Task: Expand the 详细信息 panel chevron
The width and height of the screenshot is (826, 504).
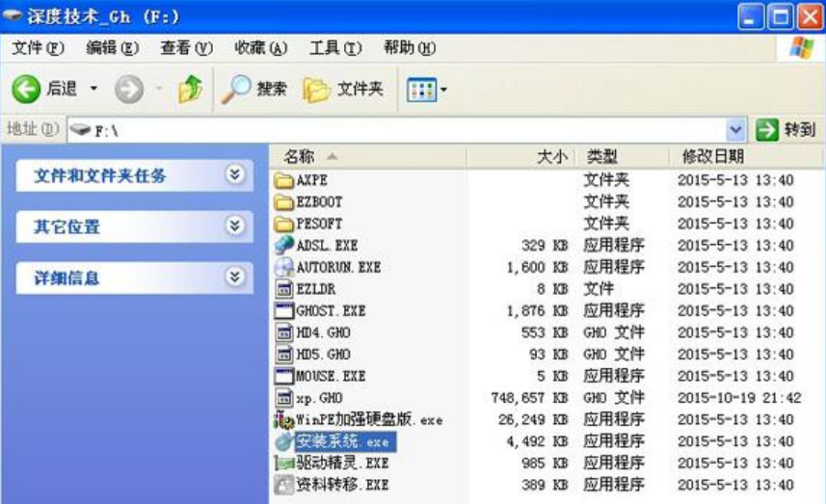Action: (234, 277)
